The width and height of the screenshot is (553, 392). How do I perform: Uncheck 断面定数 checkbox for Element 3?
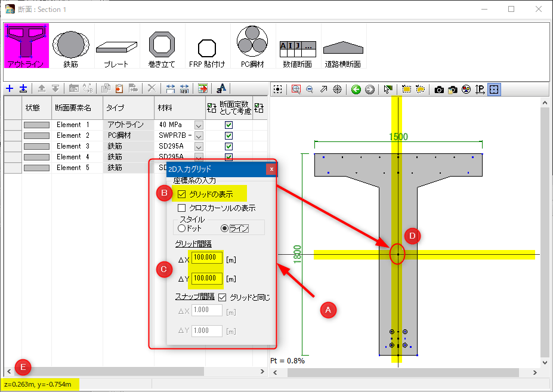[229, 146]
